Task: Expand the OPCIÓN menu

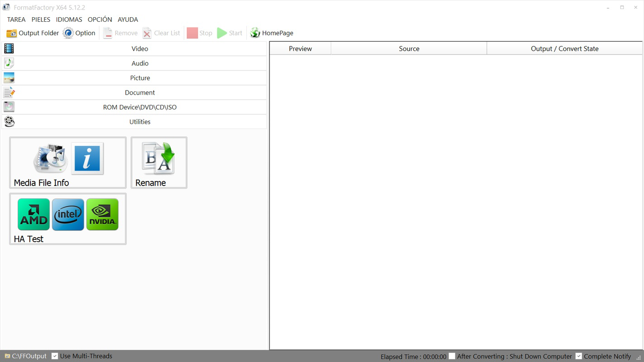Action: (x=100, y=19)
